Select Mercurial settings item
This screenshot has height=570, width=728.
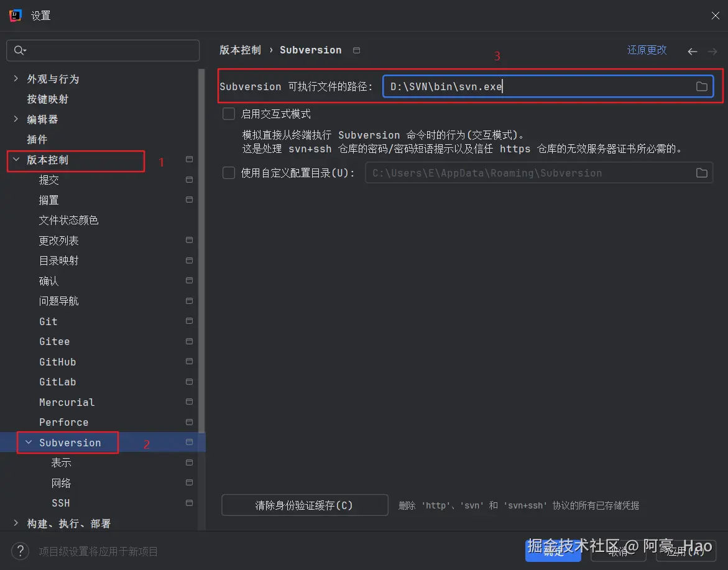point(67,402)
